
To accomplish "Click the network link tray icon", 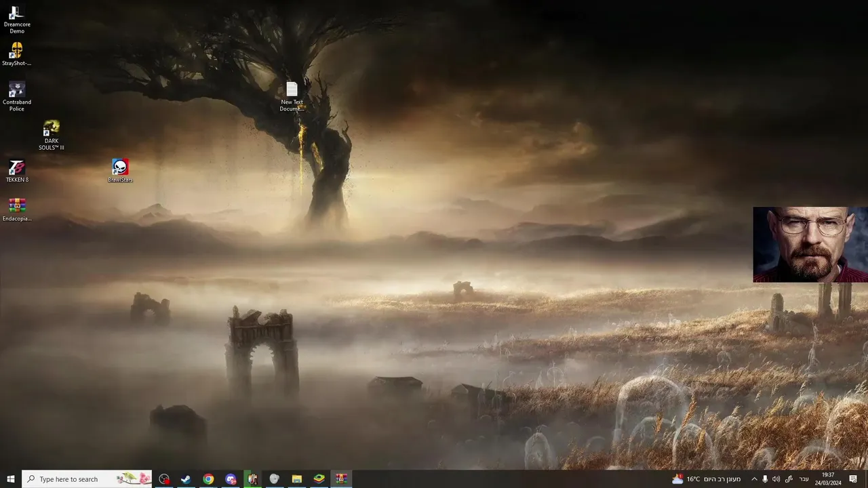I will 789,479.
